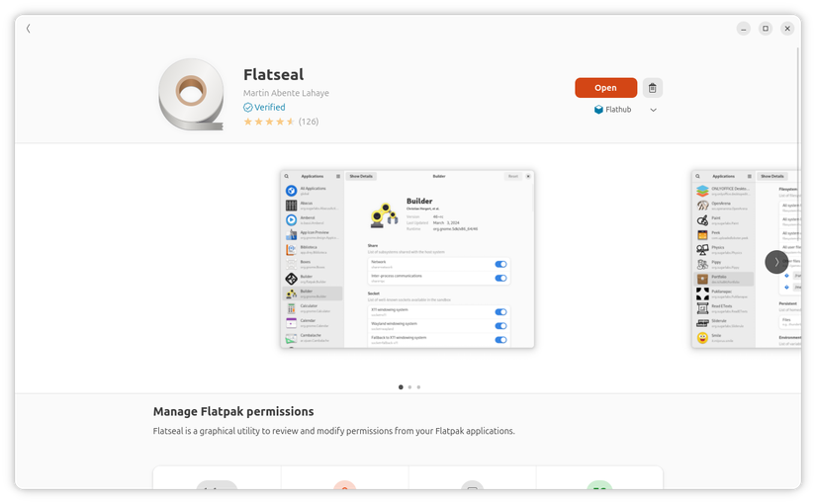Click the Flatseal app icon
The width and height of the screenshot is (816, 504).
pos(192,94)
